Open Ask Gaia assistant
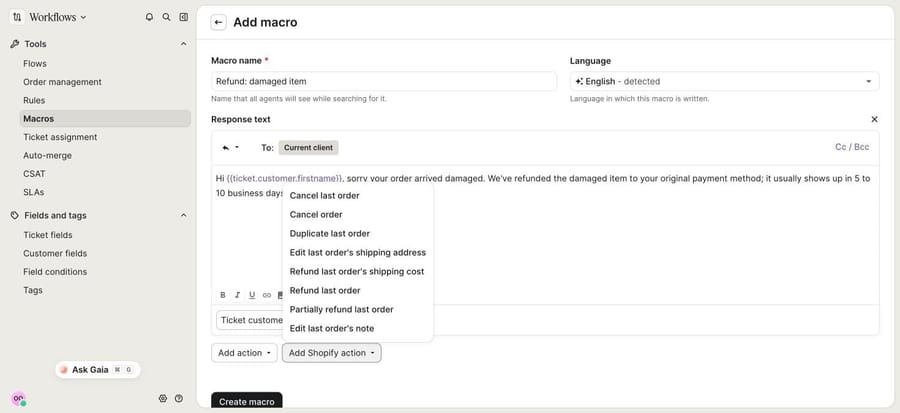This screenshot has height=413, width=900. point(98,370)
